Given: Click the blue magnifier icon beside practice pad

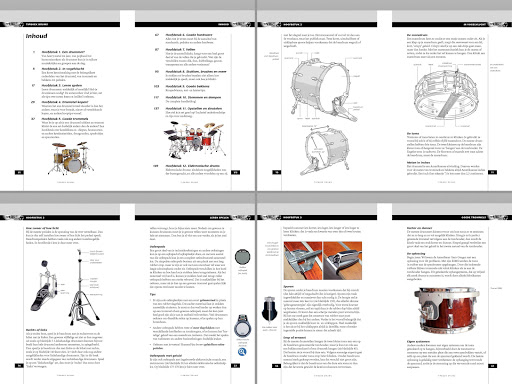Looking at the screenshot, I should click(x=242, y=352).
